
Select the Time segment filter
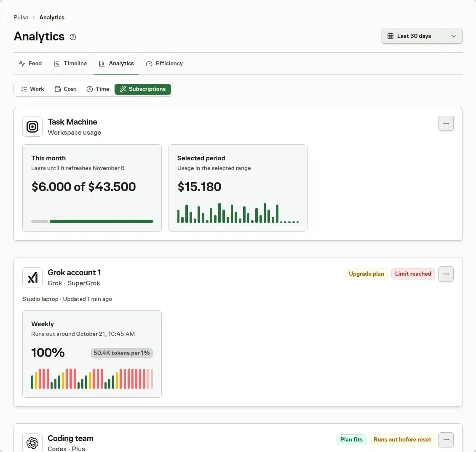point(98,89)
